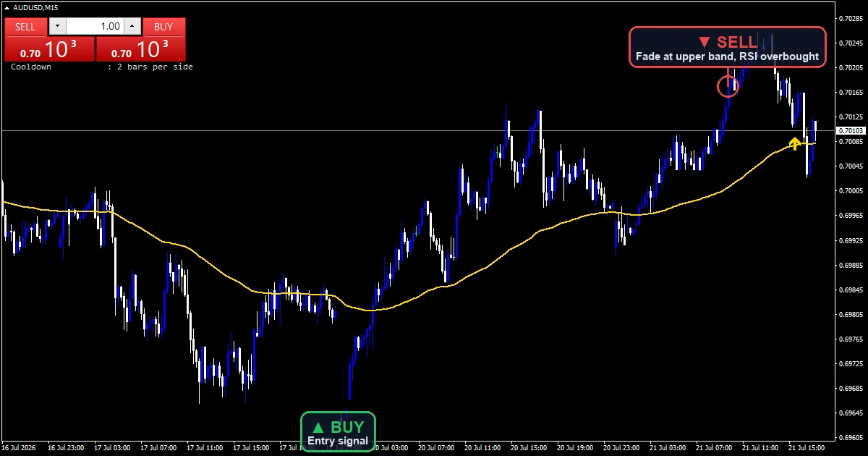Screen dimensions: 868x456
Task: Click the 0.70165 price axis label
Action: 851,93
